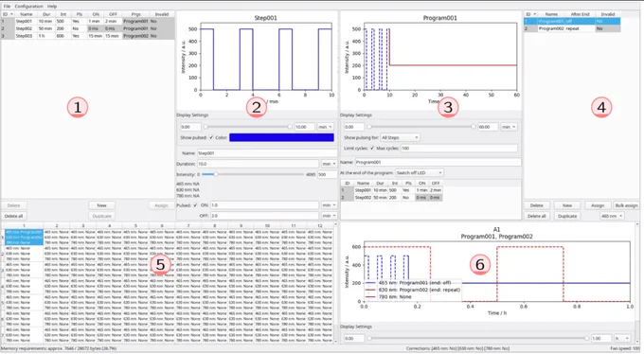
Task: Click the Max cycles field showing 100
Action: pos(458,149)
